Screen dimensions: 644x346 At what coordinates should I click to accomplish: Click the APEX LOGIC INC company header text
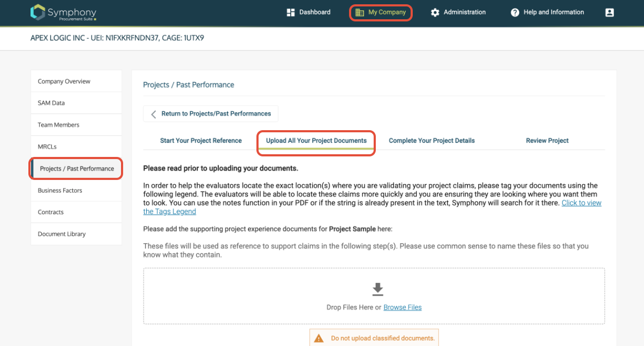(x=117, y=38)
